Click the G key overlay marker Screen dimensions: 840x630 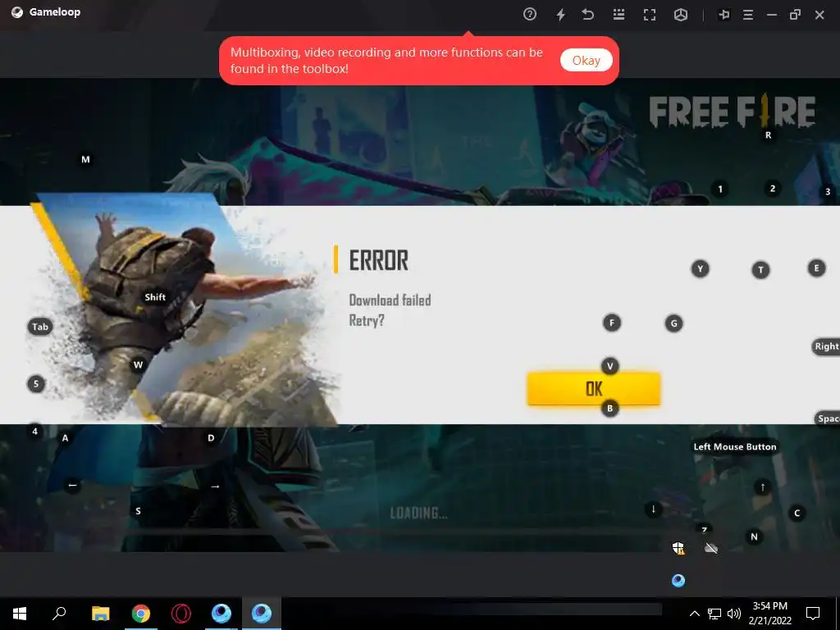click(x=674, y=323)
